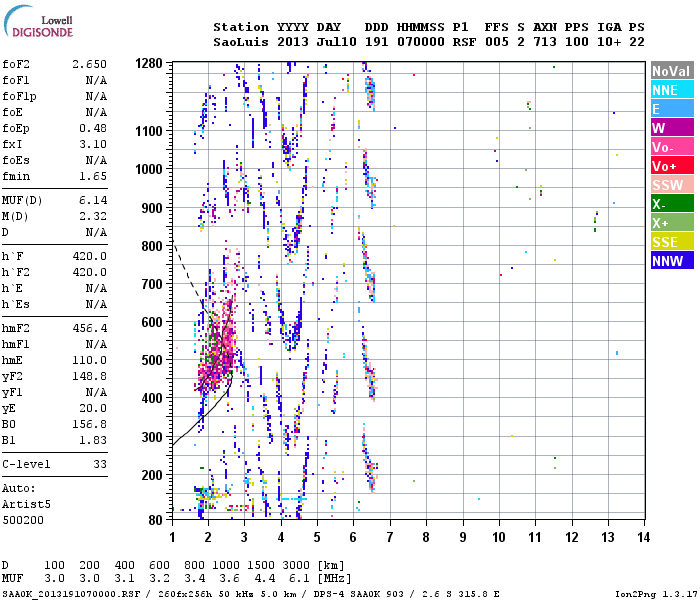Viewport: 700px width, 600px height.
Task: Click the 7 MHz frequency axis label
Action: [x=390, y=537]
